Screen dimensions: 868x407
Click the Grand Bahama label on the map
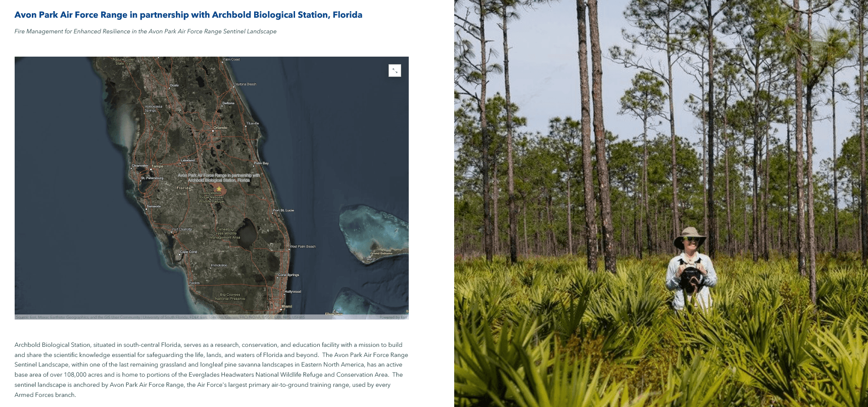click(381, 253)
